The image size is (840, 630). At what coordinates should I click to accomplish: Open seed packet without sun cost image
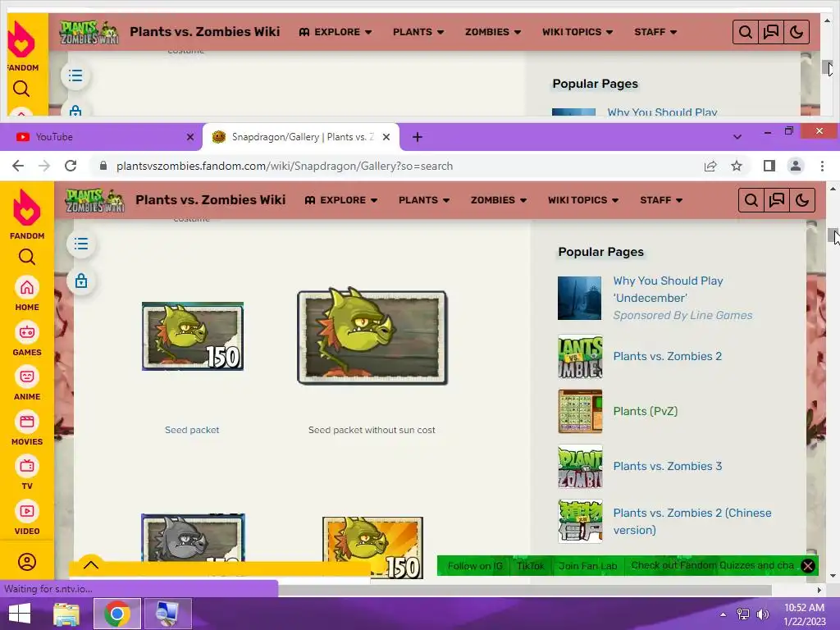372,336
